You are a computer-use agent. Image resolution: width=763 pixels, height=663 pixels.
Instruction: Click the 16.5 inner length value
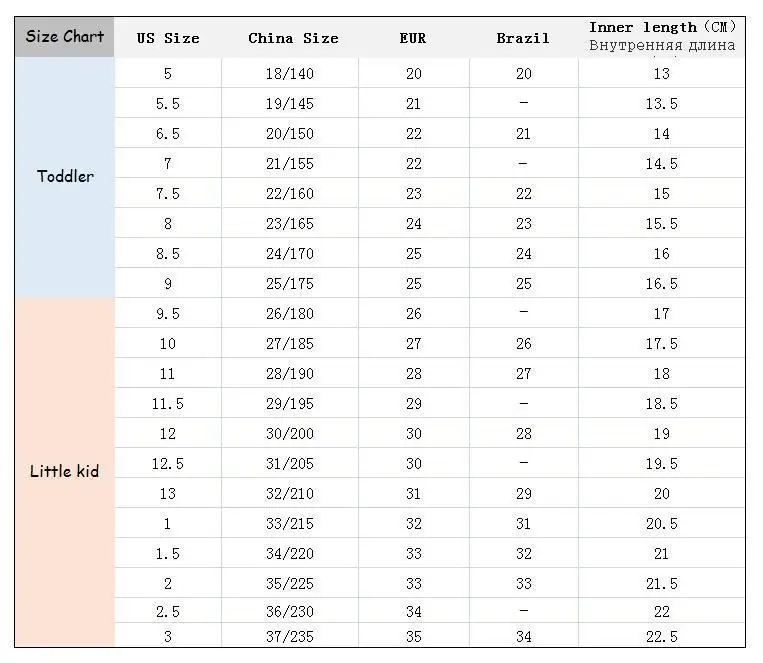662,284
